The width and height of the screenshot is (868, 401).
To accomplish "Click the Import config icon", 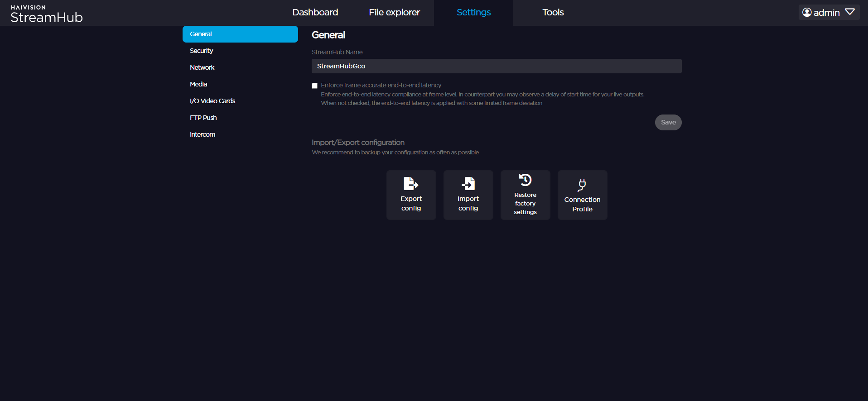I will [468, 184].
